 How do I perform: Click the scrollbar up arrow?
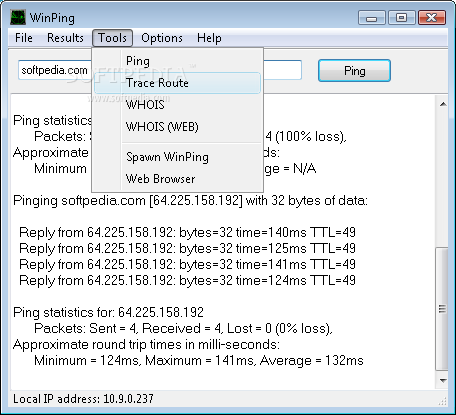(443, 104)
